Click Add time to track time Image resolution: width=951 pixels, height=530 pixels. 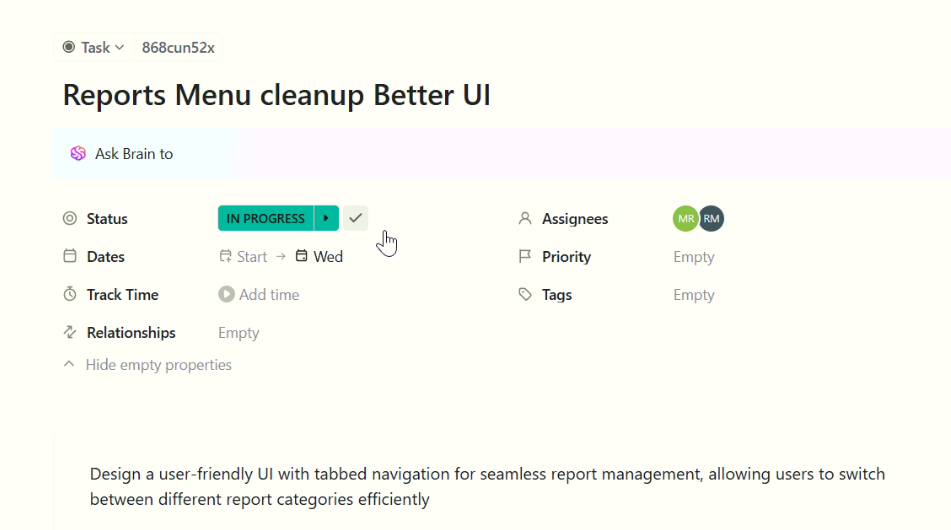click(269, 295)
